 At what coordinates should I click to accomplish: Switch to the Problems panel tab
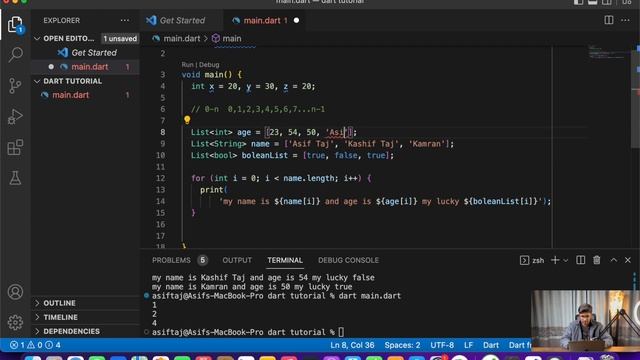[171, 260]
